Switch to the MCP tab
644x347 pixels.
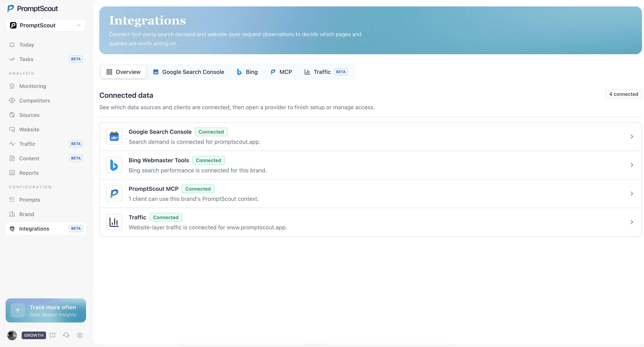pos(281,72)
